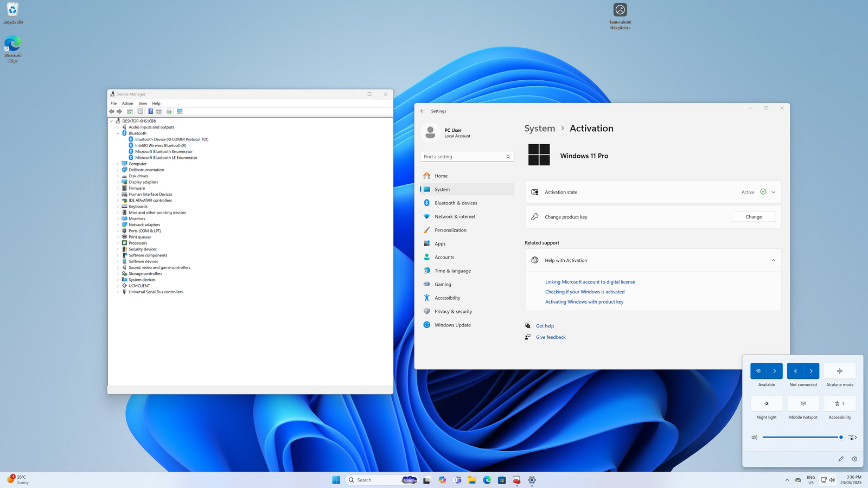This screenshot has height=488, width=868.
Task: Open Checking if your Windows is activated link
Action: (x=585, y=292)
